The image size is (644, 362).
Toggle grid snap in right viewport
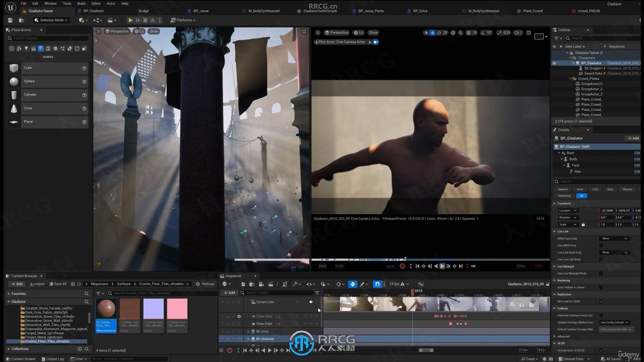469,33
